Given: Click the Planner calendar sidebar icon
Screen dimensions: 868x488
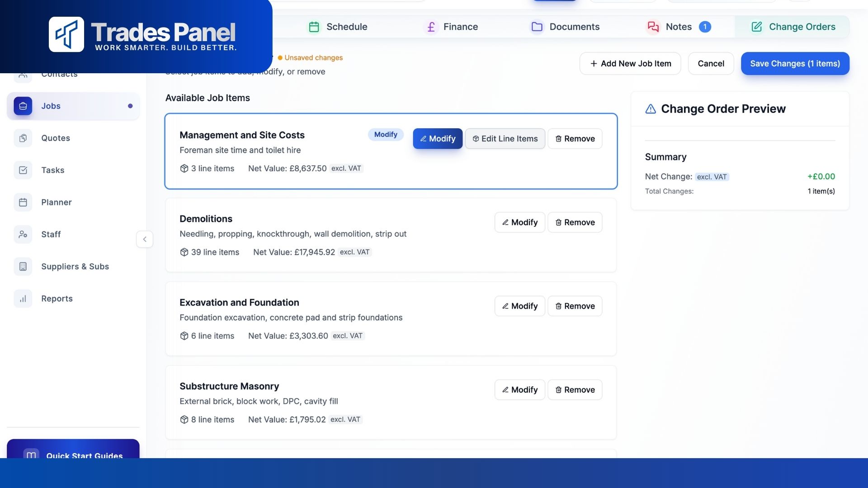Looking at the screenshot, I should 23,202.
